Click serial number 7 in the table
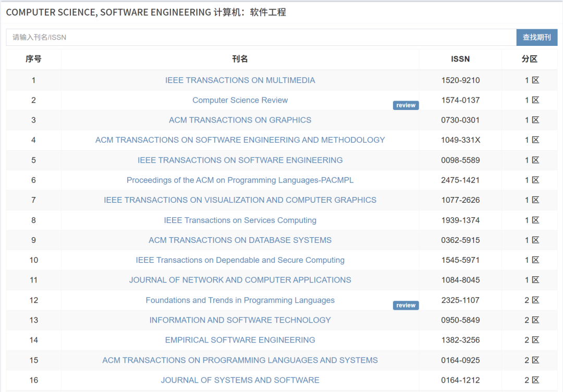563x392 pixels. [x=33, y=200]
